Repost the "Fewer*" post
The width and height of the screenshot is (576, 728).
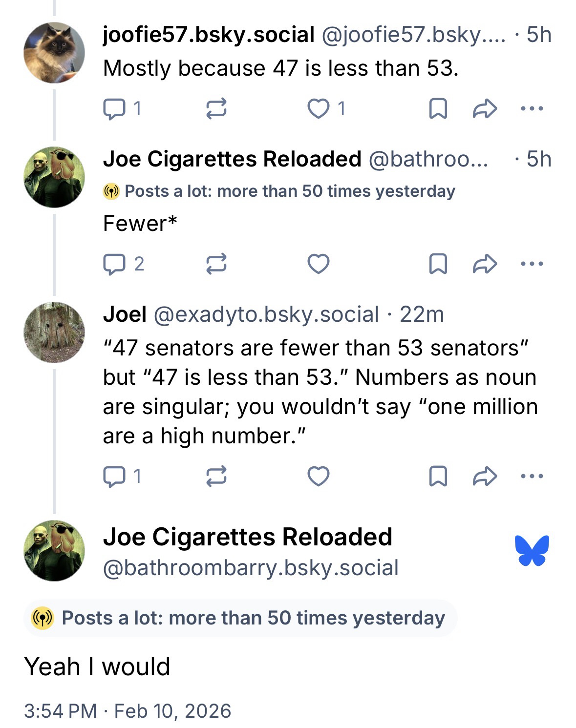216,264
